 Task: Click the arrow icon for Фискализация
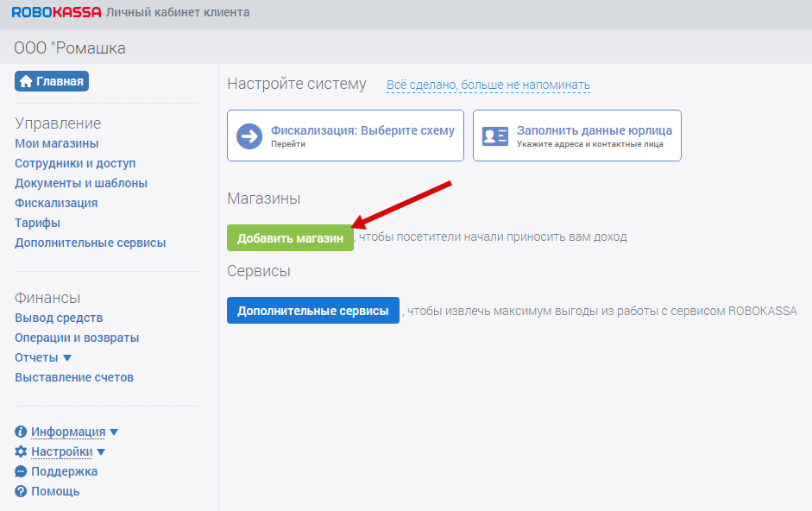(x=249, y=136)
